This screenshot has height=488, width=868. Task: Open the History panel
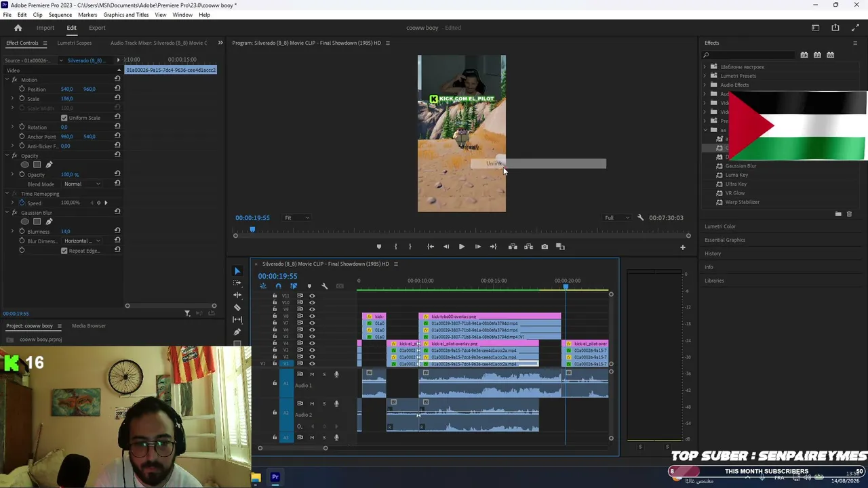click(713, 253)
